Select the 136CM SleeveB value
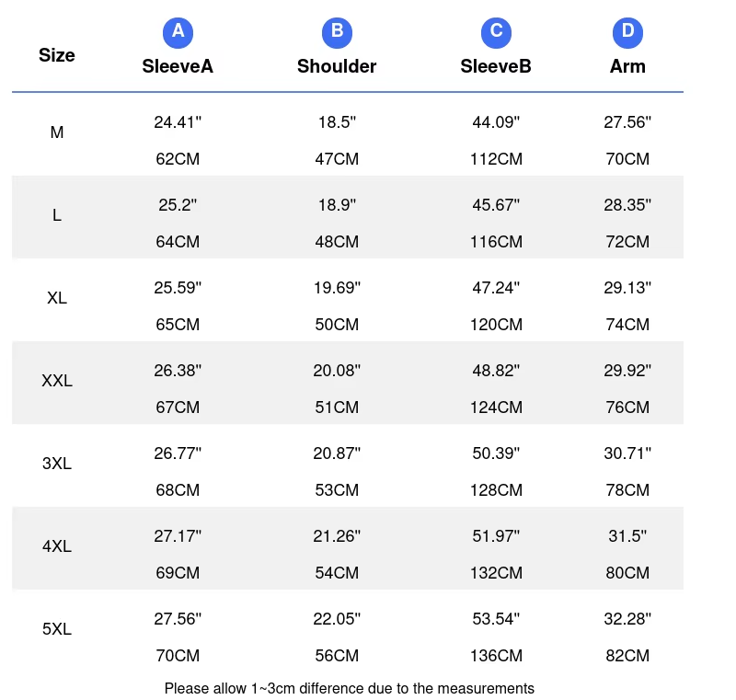This screenshot has width=736, height=700. pyautogui.click(x=496, y=656)
